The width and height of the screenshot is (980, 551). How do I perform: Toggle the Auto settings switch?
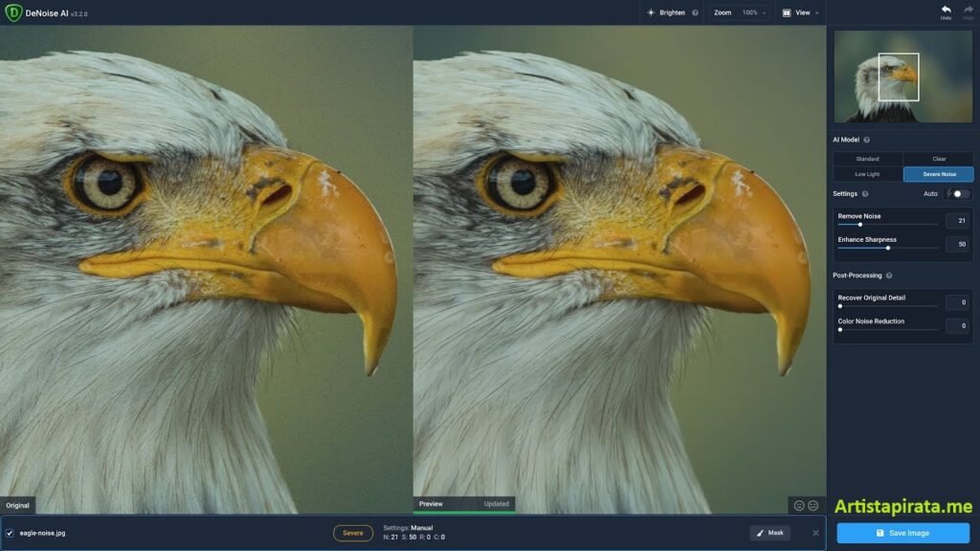click(958, 193)
